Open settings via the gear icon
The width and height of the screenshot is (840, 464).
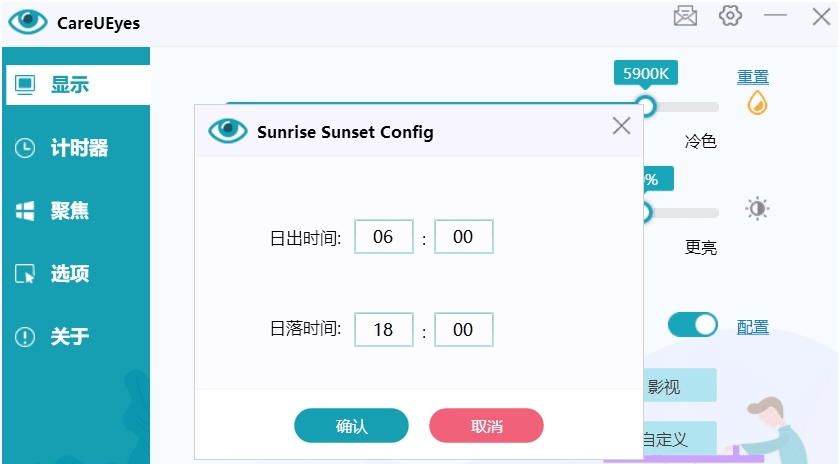pos(730,16)
